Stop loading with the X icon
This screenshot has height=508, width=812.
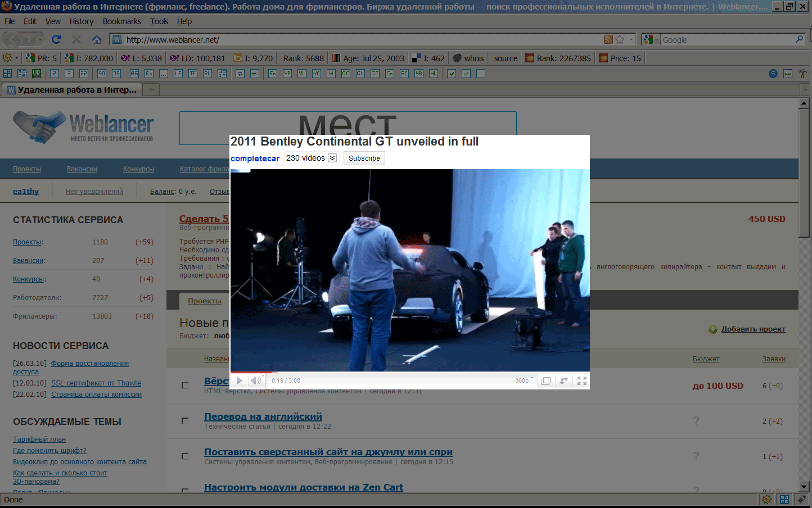[x=76, y=39]
